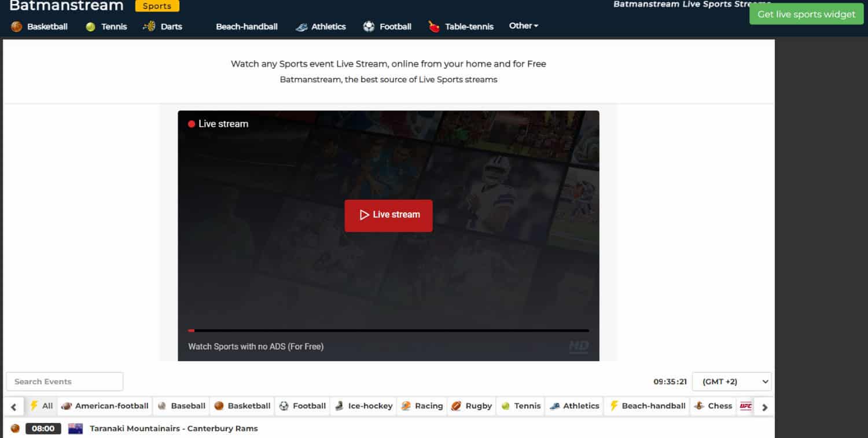868x438 pixels.
Task: Select the Rugby category tab
Action: 472,406
